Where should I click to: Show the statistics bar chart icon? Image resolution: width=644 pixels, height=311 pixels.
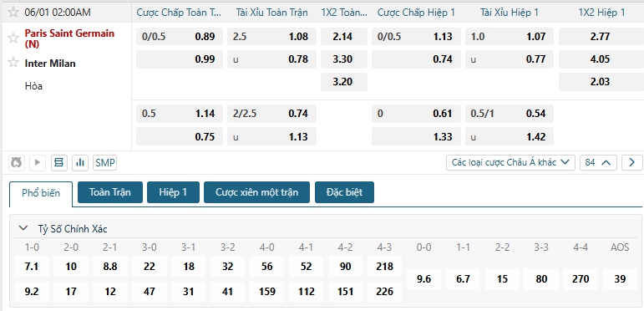[80, 163]
